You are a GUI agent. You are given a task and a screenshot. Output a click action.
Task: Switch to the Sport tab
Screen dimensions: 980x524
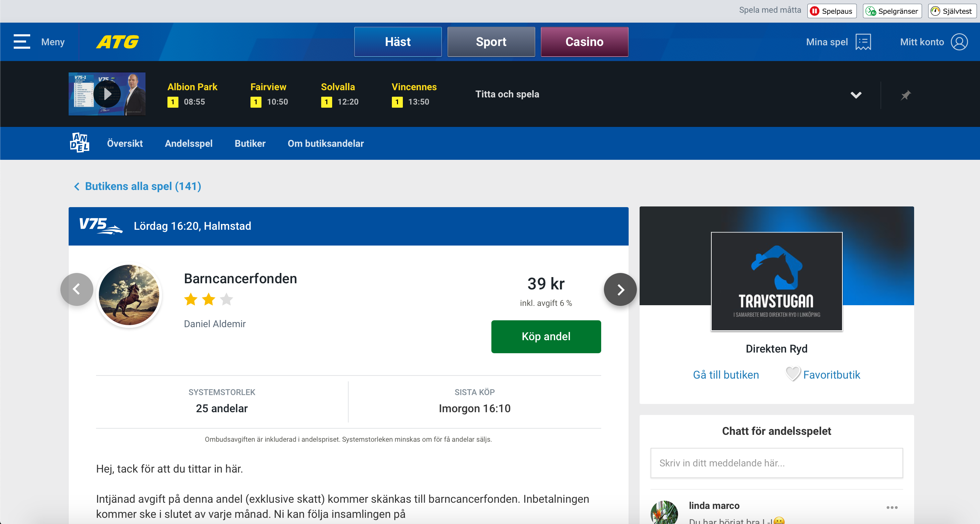[491, 41]
